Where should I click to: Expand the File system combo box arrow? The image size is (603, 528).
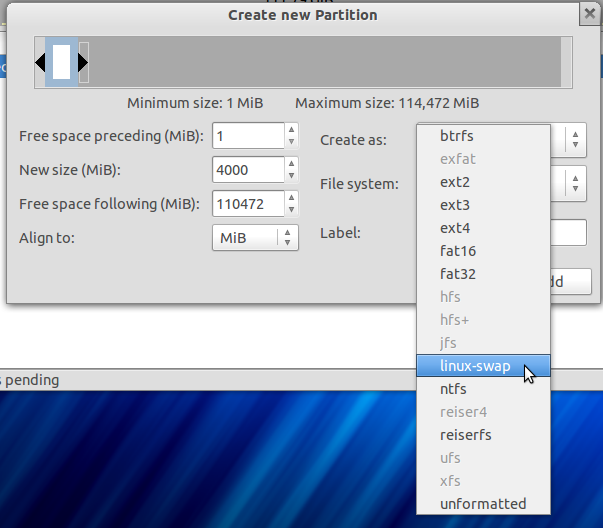click(x=576, y=184)
